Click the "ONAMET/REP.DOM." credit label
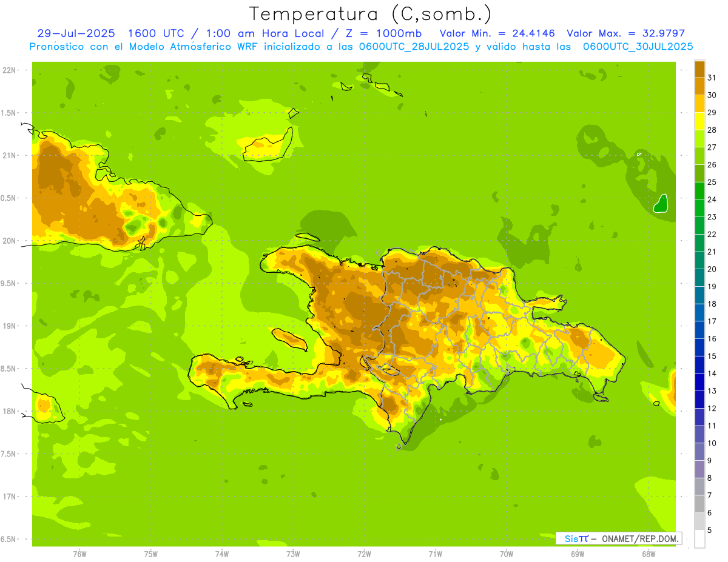The width and height of the screenshot is (728, 562). [641, 538]
